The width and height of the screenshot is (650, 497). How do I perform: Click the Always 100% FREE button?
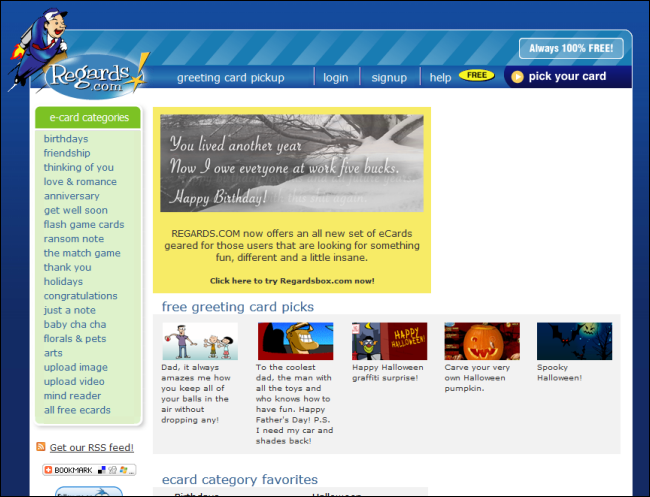pyautogui.click(x=571, y=48)
